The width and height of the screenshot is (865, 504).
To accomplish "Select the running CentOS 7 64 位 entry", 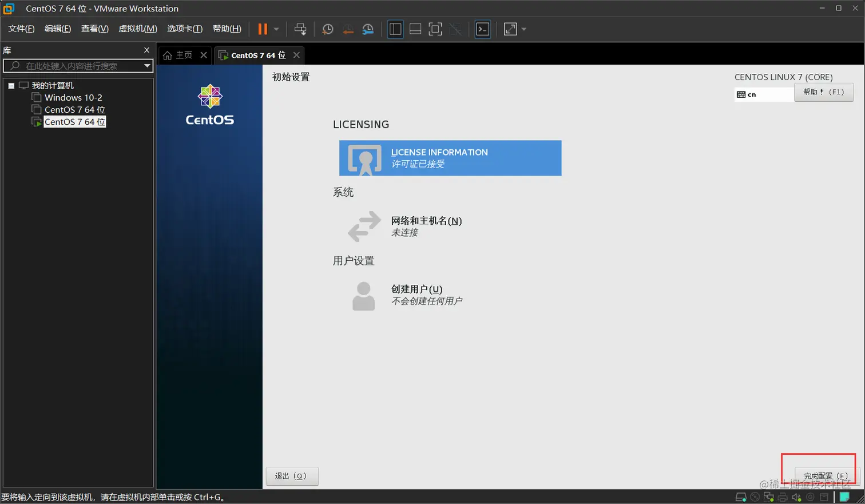I will tap(75, 122).
